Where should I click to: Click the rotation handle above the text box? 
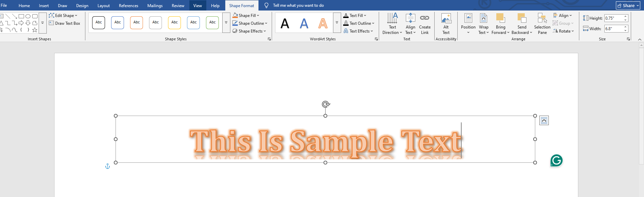tap(326, 104)
